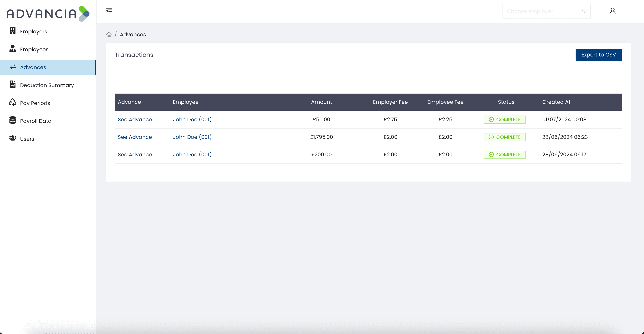
Task: Click the Transactions heading
Action: [134, 55]
